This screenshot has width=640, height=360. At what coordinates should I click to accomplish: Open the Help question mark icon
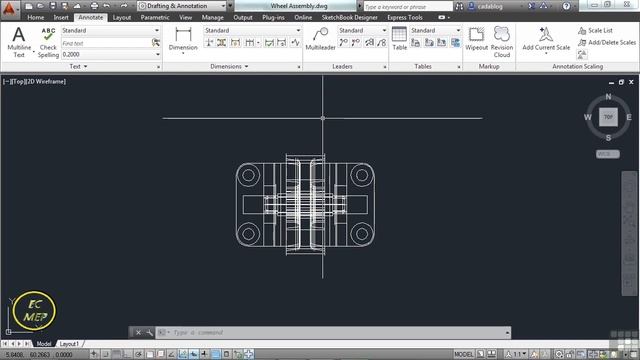566,6
